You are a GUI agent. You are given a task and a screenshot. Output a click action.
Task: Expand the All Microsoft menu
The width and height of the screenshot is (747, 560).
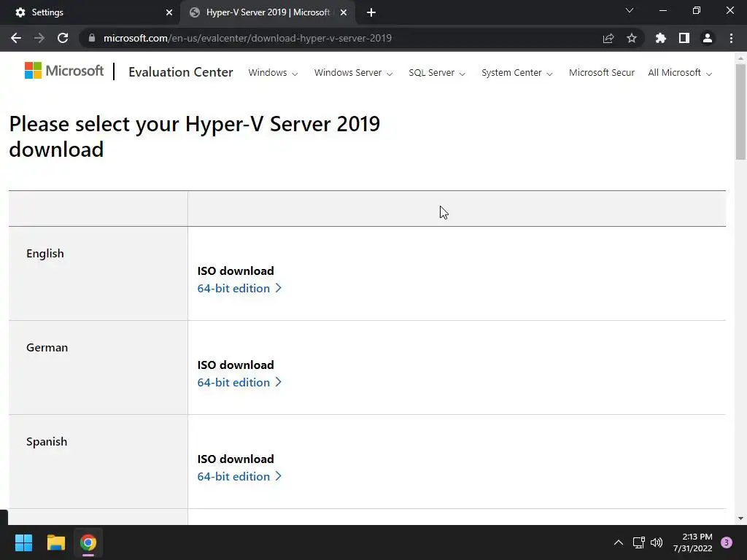tap(679, 73)
